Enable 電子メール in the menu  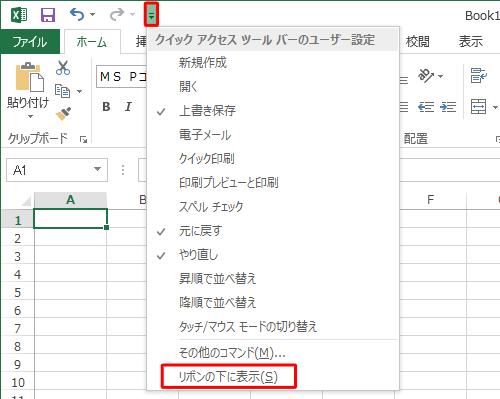tap(273, 135)
